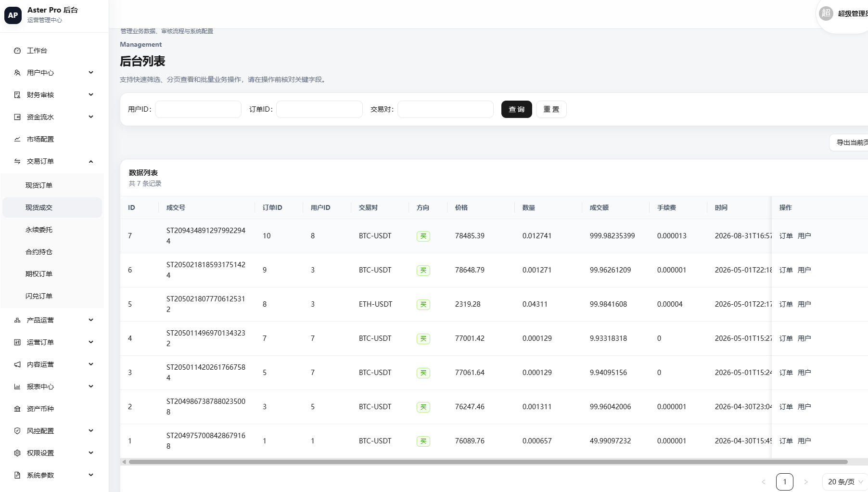
Task: Click the 报表中心 bar chart icon
Action: coord(17,387)
